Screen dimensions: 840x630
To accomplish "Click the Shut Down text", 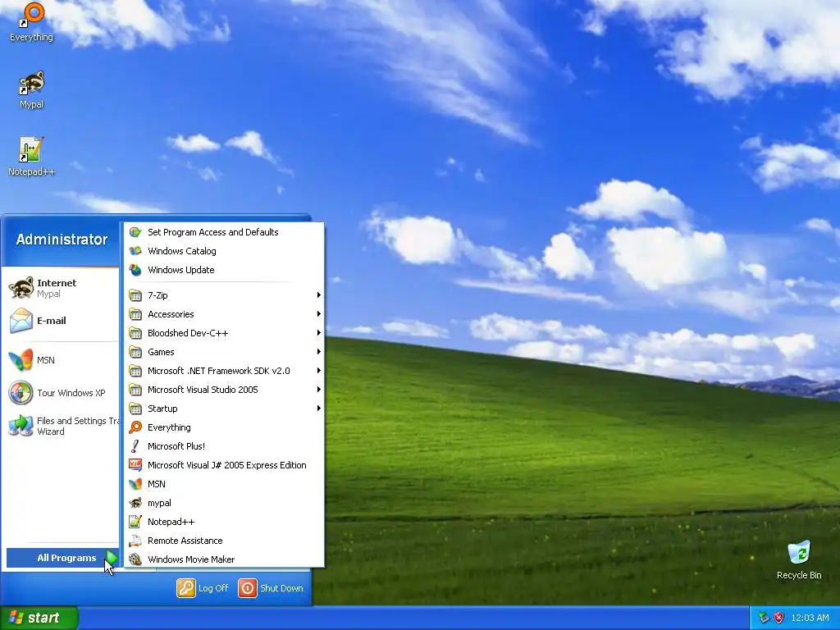I will point(282,588).
